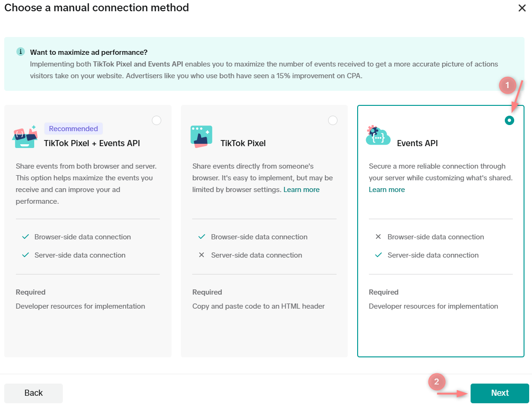Click checkmark beside Server-side in Events API card
The image size is (532, 407).
379,255
